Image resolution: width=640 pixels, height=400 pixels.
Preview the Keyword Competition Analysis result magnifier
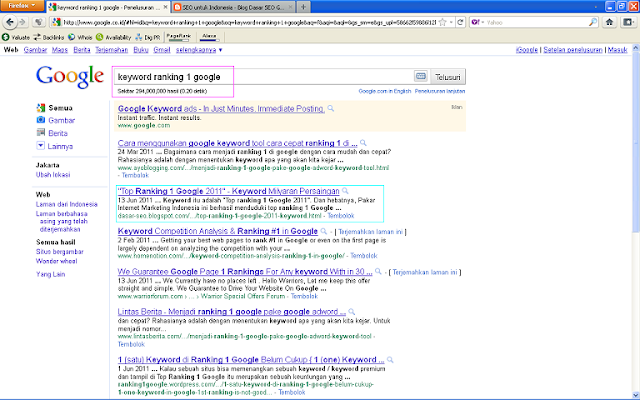point(324,231)
